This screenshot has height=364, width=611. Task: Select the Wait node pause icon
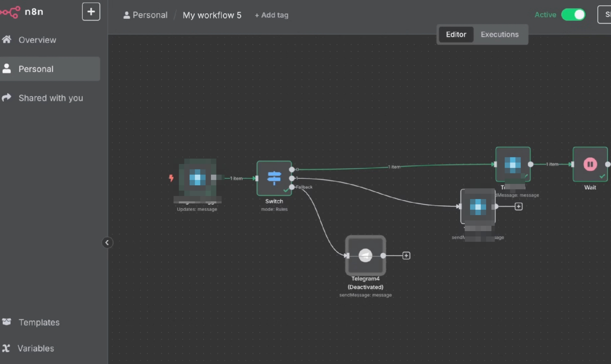(x=590, y=164)
